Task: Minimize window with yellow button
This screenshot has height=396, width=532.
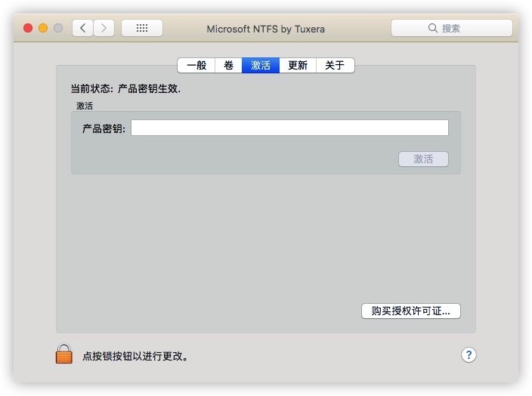Action: pyautogui.click(x=43, y=28)
